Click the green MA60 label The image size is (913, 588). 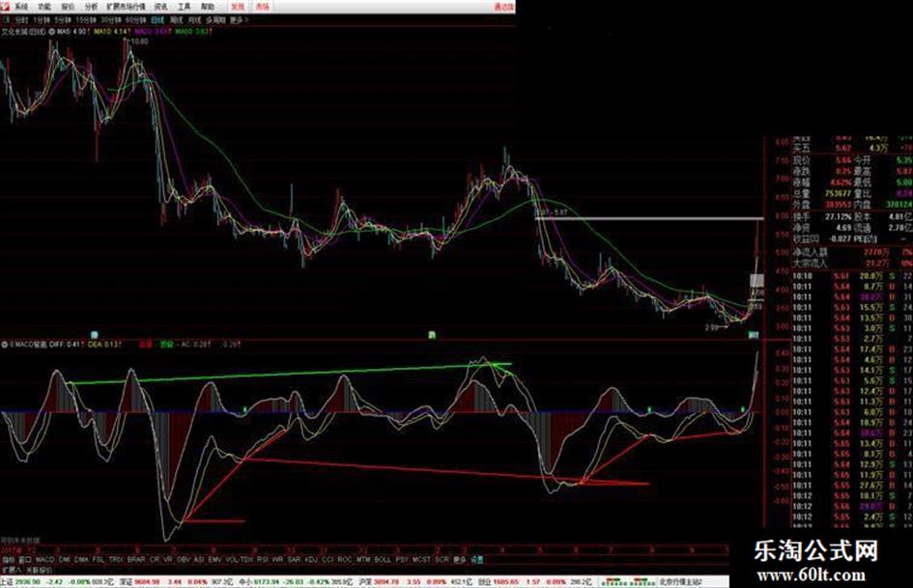point(194,32)
